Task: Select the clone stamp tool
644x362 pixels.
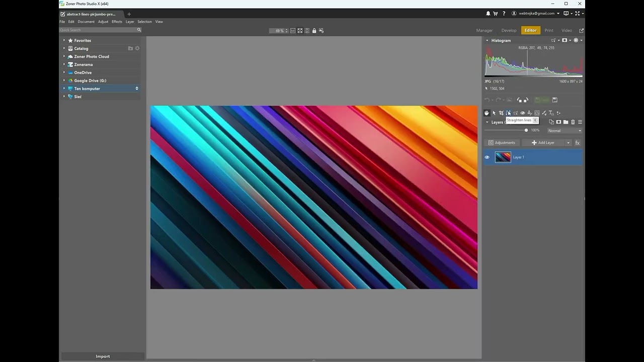Action: click(x=530, y=113)
